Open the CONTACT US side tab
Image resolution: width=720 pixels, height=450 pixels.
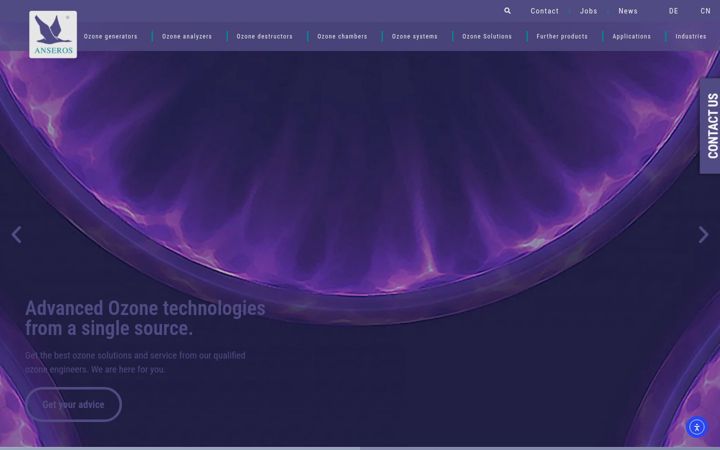click(710, 126)
